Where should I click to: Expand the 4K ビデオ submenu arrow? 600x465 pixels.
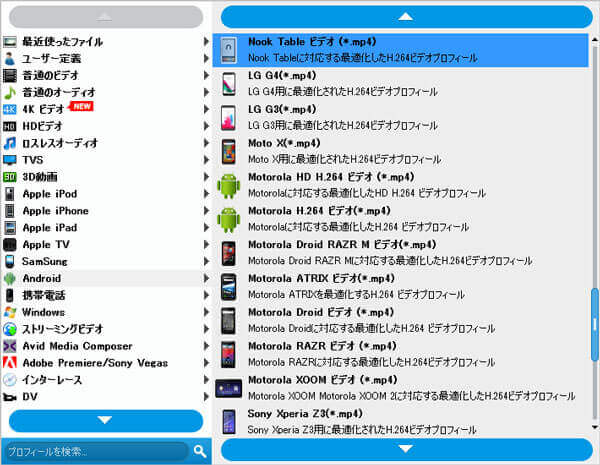pos(206,109)
